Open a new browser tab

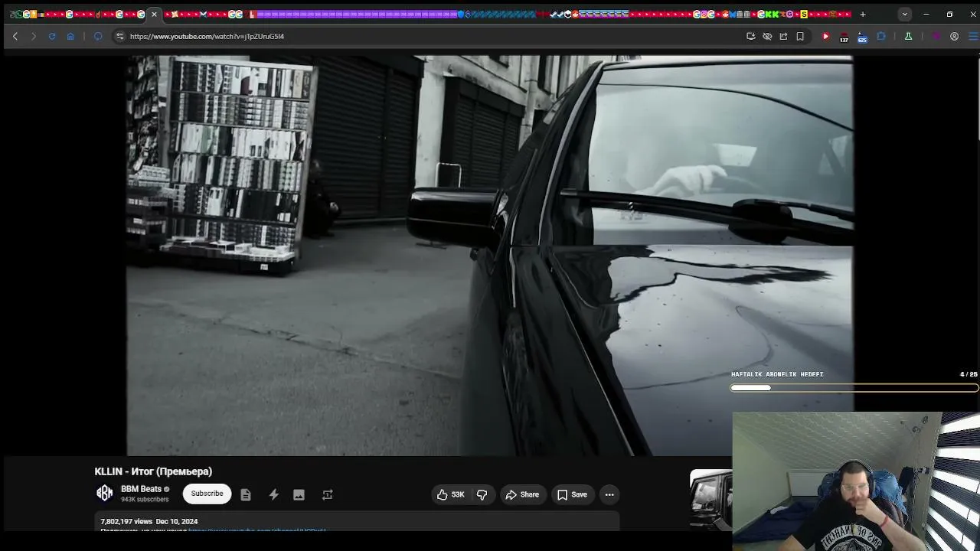(863, 14)
